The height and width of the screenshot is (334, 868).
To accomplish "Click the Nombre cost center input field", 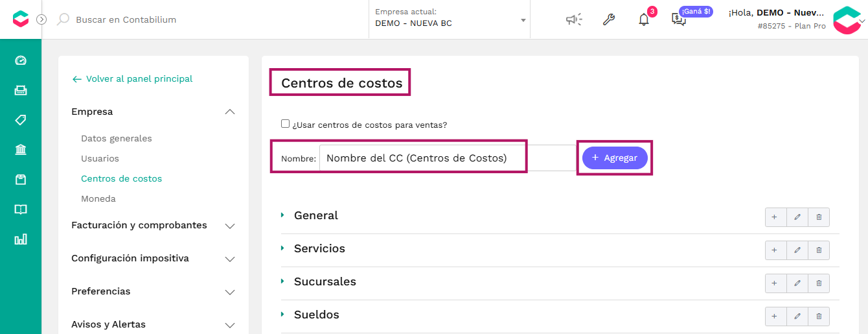I will point(443,158).
